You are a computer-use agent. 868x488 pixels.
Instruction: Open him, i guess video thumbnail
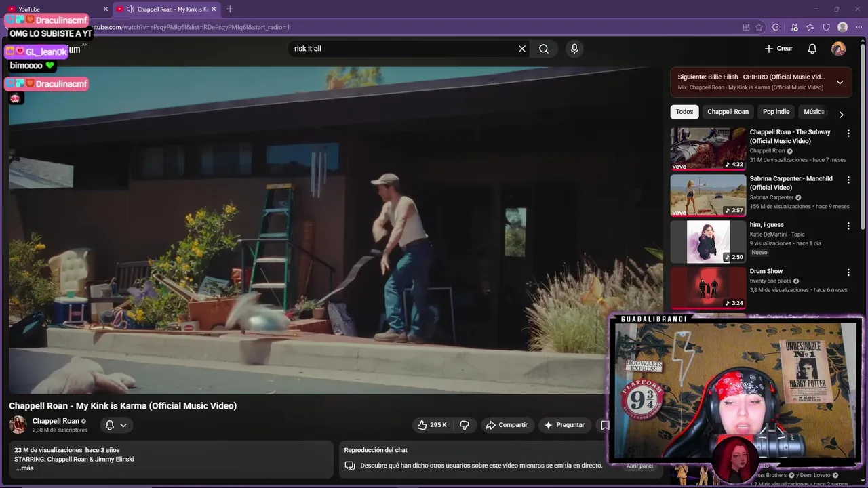point(708,242)
